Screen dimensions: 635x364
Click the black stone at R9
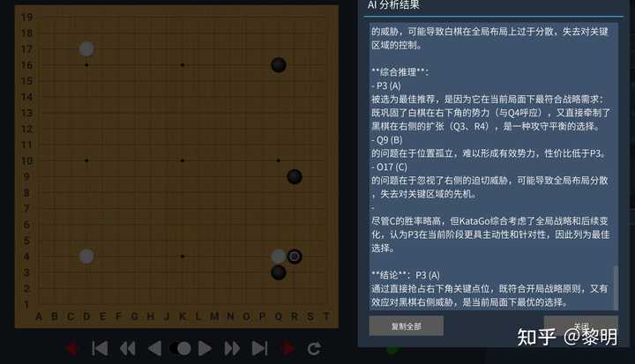pos(295,176)
